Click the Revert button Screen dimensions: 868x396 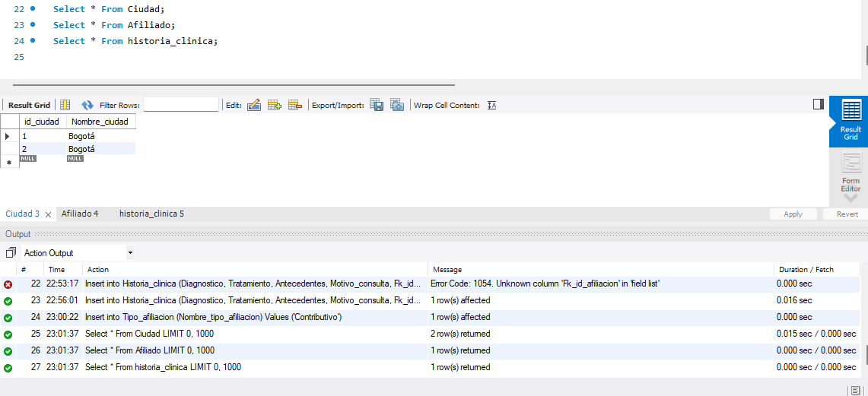pos(847,214)
